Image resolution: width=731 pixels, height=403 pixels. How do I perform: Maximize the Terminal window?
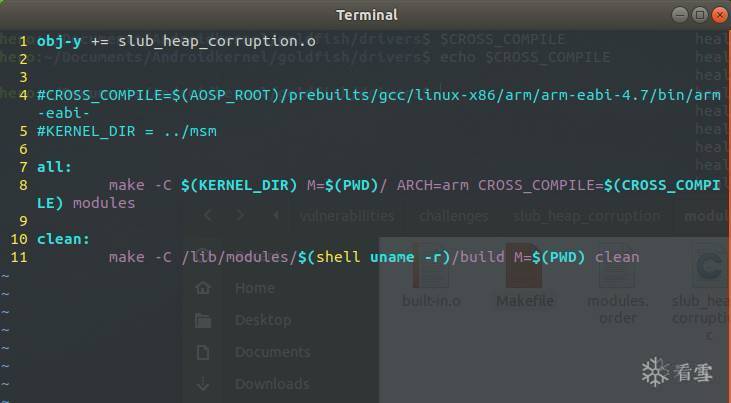tap(700, 15)
